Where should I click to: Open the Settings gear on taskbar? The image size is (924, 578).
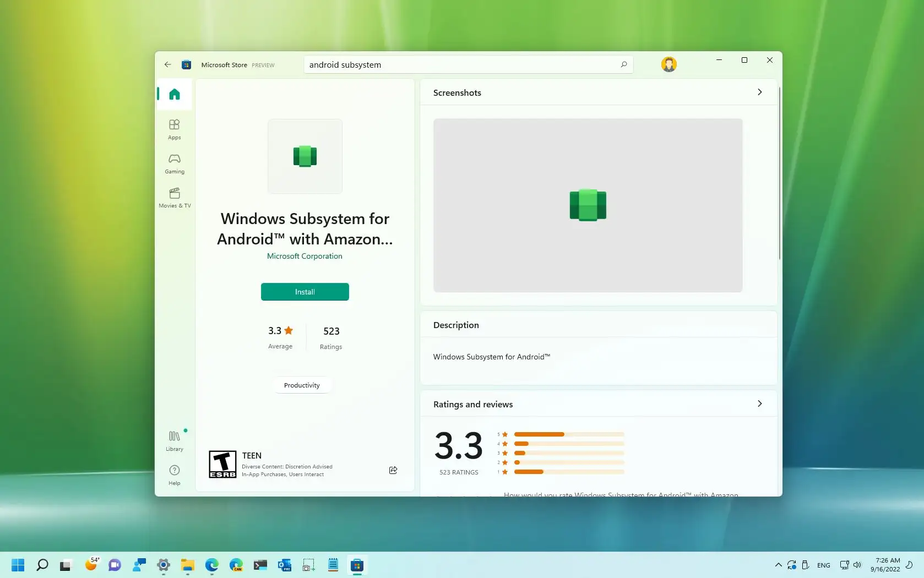[164, 565]
